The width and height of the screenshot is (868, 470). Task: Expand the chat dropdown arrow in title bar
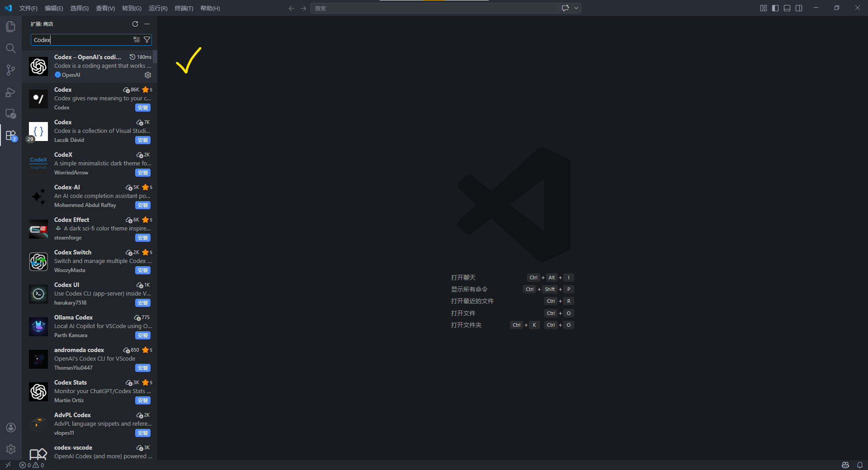[x=576, y=8]
